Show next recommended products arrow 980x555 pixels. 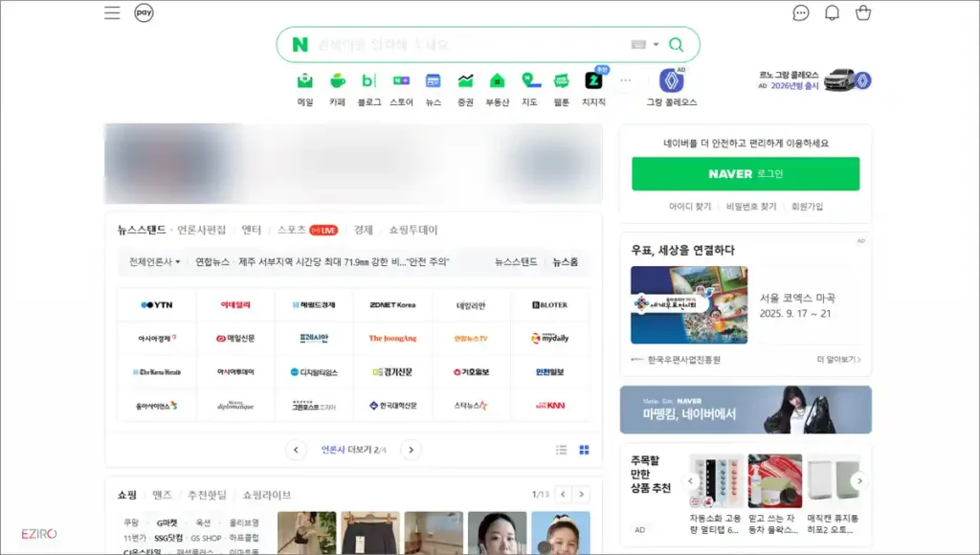(859, 480)
